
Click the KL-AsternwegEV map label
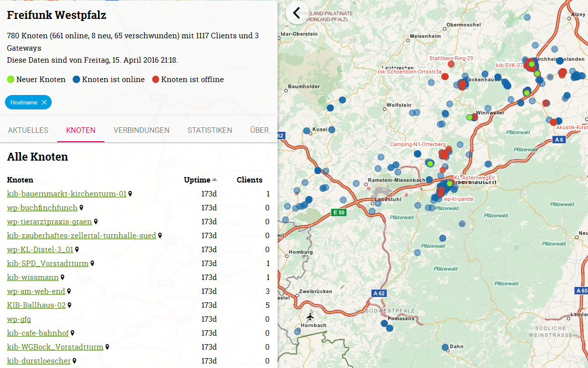475,178
